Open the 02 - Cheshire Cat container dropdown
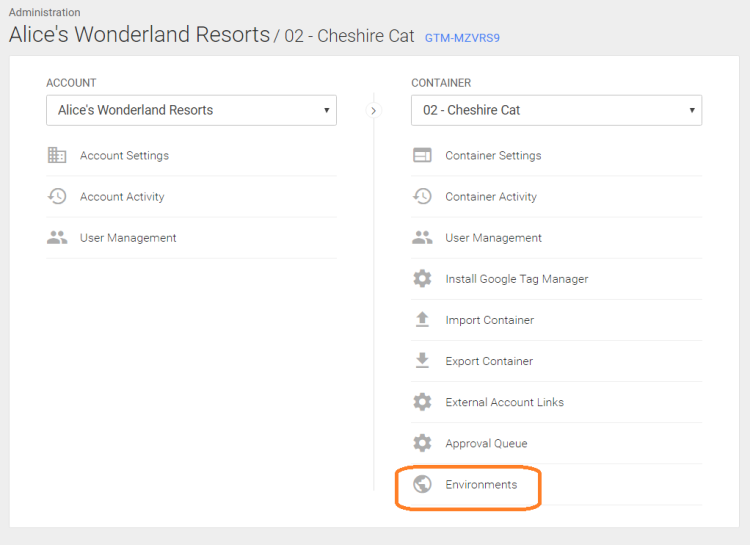This screenshot has height=545, width=750. point(556,110)
